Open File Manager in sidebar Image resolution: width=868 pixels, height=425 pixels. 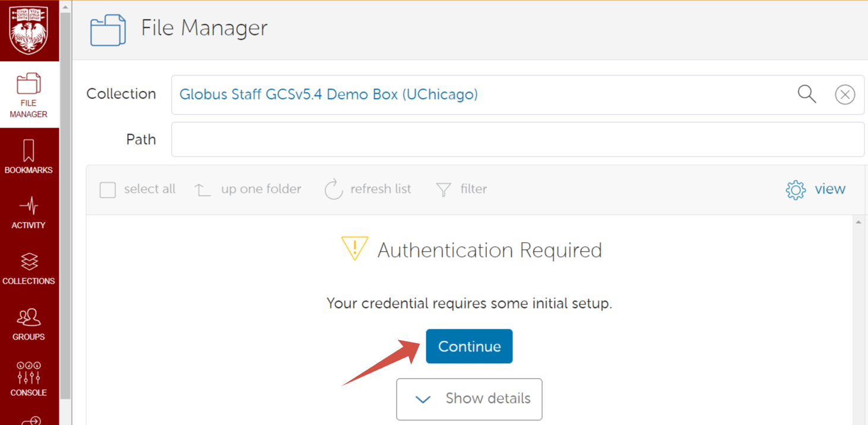pyautogui.click(x=28, y=95)
